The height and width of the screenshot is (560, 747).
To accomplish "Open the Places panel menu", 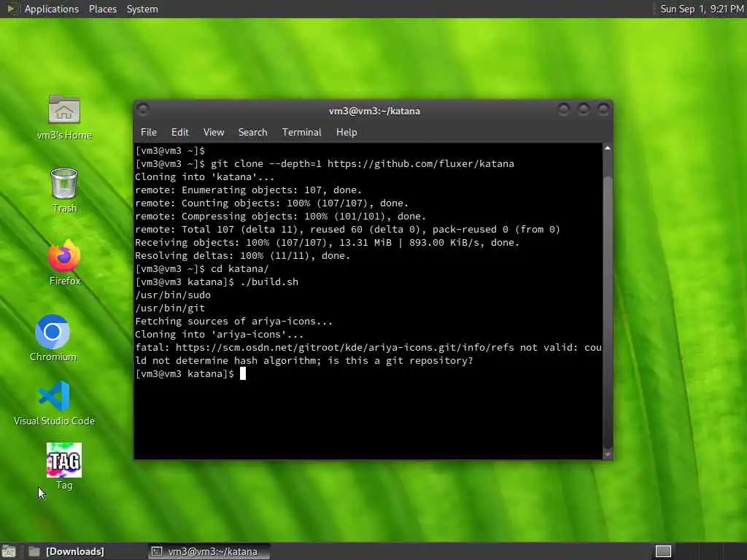I will (x=102, y=9).
